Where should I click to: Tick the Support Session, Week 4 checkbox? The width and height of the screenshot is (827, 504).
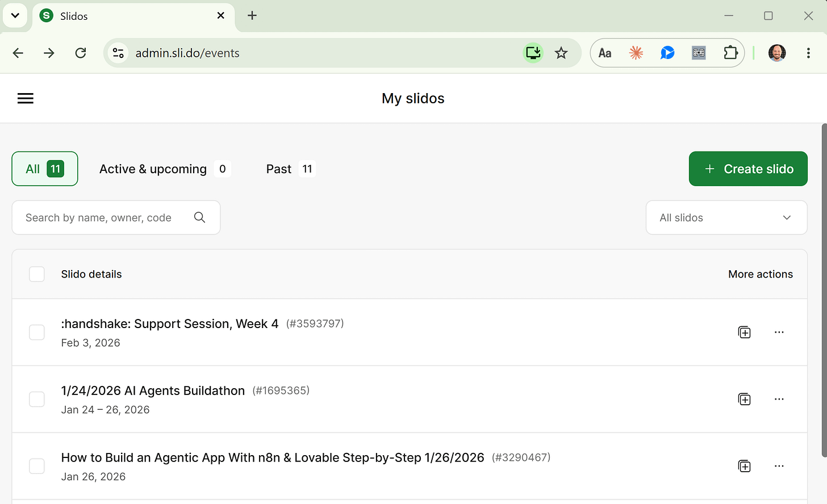tap(37, 332)
